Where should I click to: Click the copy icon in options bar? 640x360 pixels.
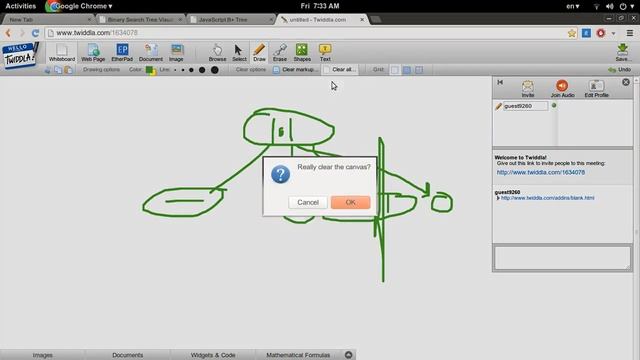tap(58, 70)
